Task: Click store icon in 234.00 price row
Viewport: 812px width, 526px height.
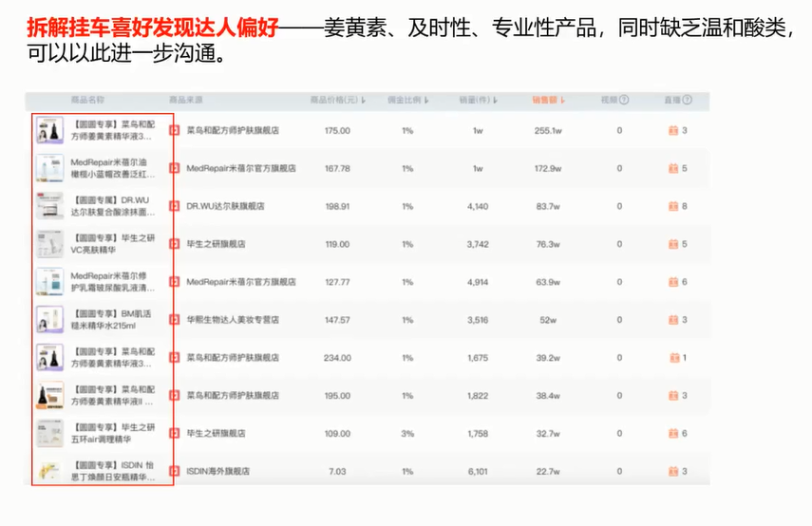Action: pyautogui.click(x=175, y=358)
